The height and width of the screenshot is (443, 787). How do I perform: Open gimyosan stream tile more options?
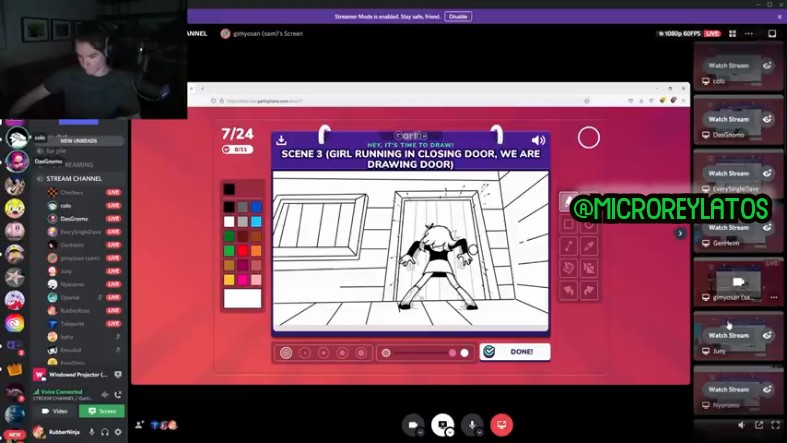pos(774,298)
